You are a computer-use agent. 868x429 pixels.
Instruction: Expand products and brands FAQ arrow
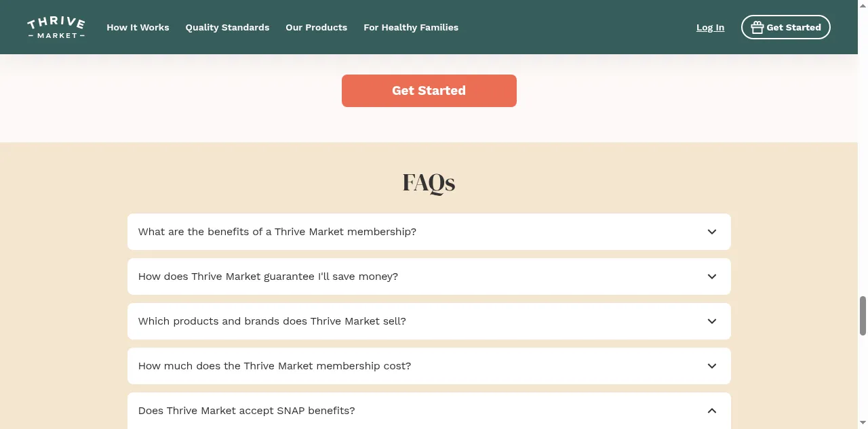[x=711, y=321]
